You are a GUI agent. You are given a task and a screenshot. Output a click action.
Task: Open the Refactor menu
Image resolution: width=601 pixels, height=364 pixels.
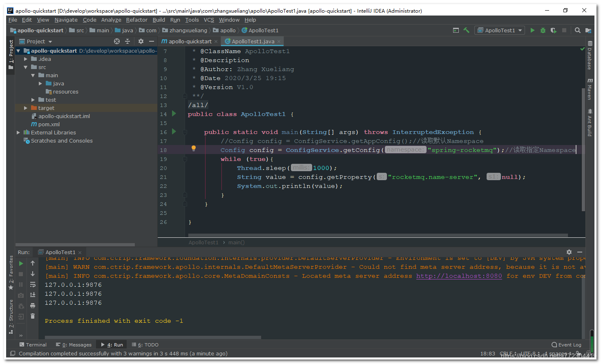coord(136,20)
